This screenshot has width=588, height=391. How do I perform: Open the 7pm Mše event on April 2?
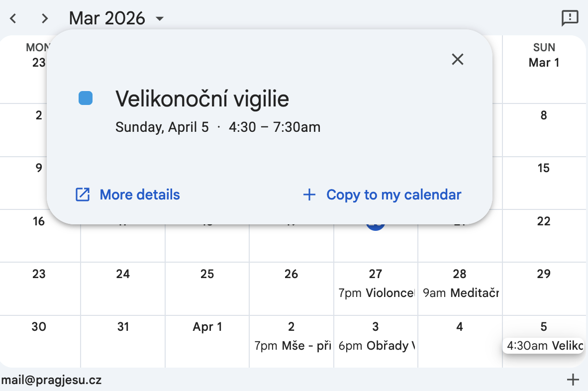(x=292, y=346)
